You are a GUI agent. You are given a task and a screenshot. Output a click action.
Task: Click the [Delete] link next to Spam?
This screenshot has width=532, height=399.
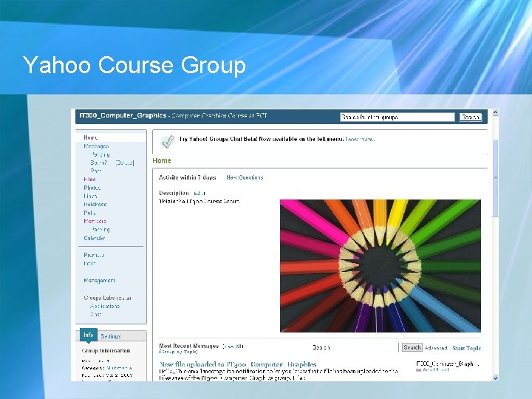point(125,163)
